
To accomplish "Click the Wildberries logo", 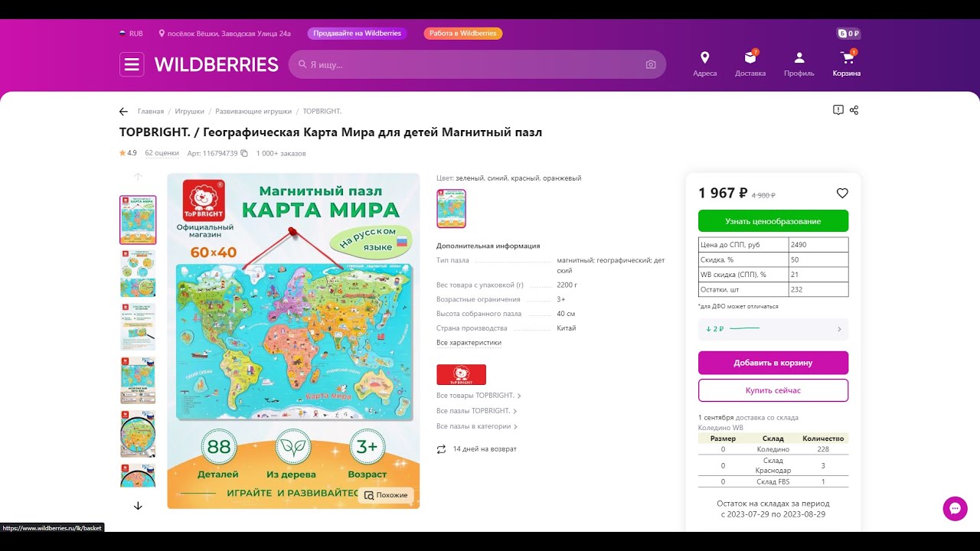I will pyautogui.click(x=217, y=64).
